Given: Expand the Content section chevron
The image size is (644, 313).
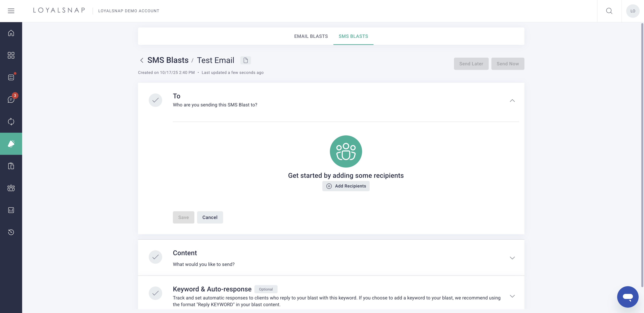Looking at the screenshot, I should pyautogui.click(x=512, y=258).
